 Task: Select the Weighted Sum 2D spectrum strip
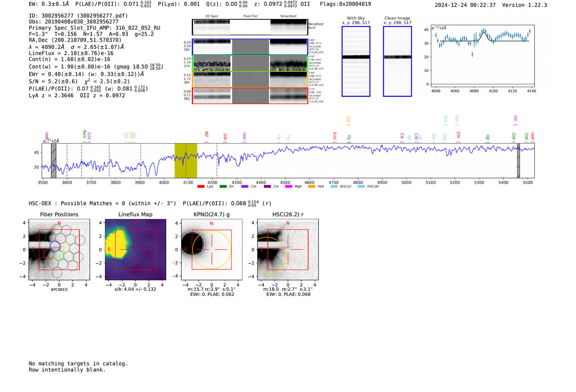tap(250, 27)
